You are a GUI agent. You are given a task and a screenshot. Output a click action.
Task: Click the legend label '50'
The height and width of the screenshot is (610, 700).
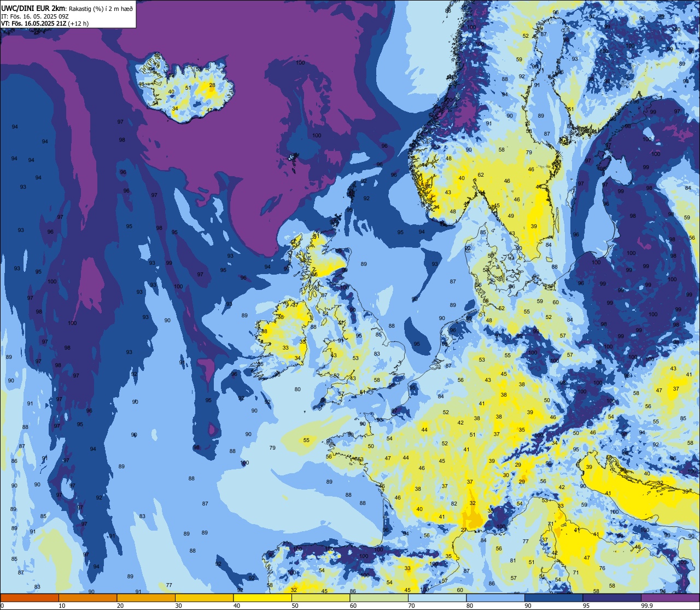pyautogui.click(x=295, y=606)
